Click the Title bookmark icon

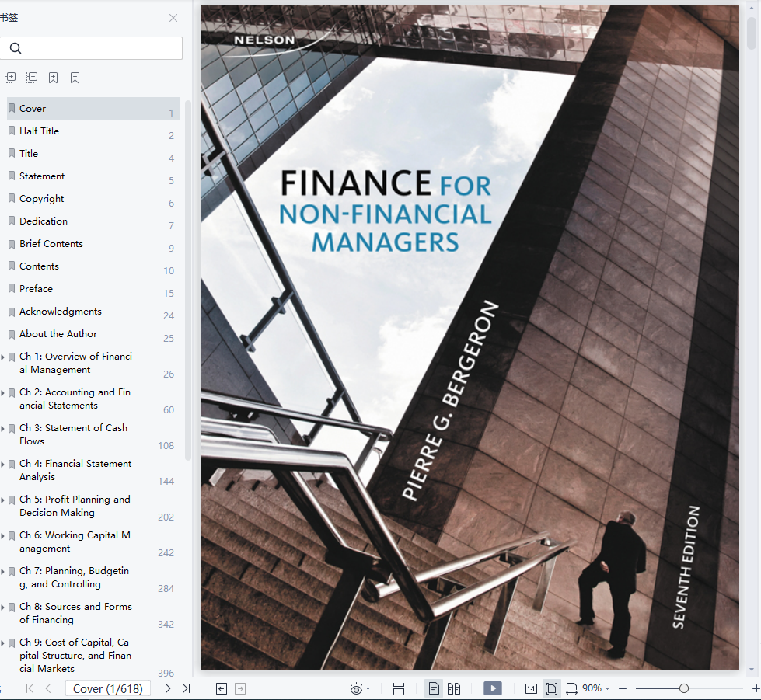(12, 153)
